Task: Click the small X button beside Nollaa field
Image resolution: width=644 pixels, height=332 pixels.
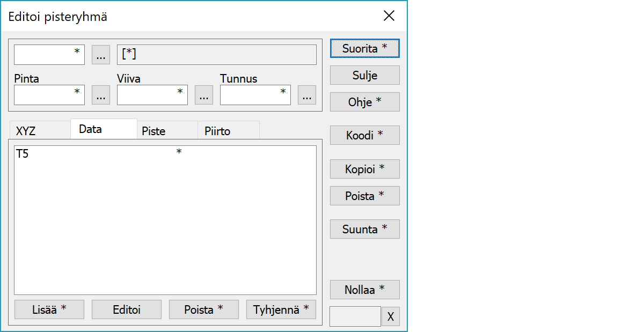Action: pyautogui.click(x=391, y=317)
